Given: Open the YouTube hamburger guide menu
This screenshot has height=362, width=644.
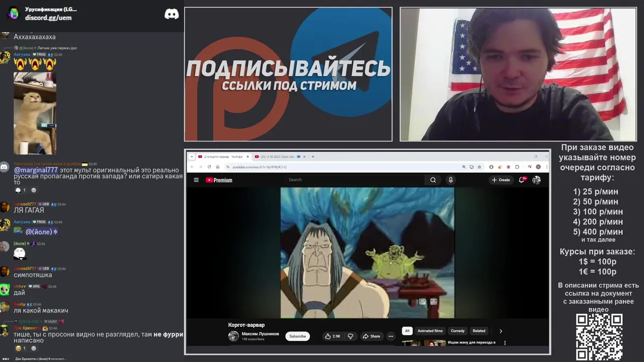Looking at the screenshot, I should click(196, 180).
